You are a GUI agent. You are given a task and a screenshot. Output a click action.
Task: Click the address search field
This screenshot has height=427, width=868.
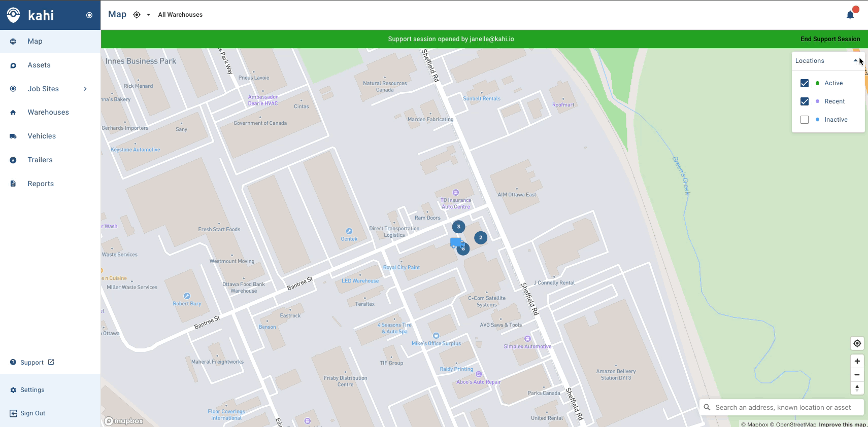782,407
